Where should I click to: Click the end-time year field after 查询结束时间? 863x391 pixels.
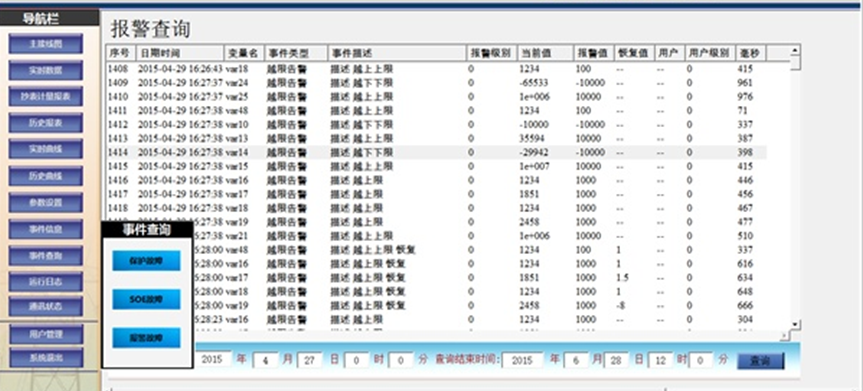[522, 361]
